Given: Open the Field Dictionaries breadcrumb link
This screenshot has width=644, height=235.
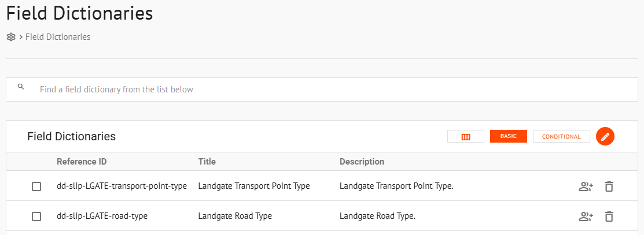Looking at the screenshot, I should click(58, 37).
